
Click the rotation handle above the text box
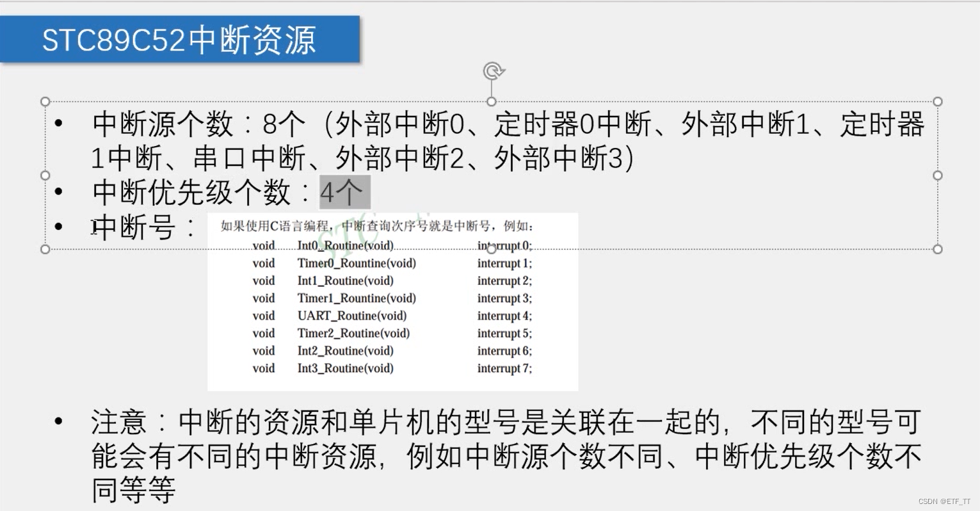494,71
